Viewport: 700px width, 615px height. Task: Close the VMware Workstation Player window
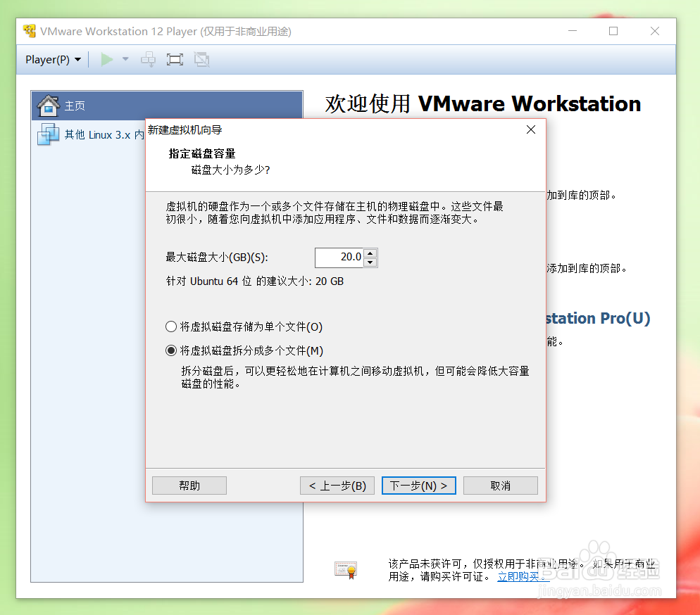pyautogui.click(x=655, y=31)
